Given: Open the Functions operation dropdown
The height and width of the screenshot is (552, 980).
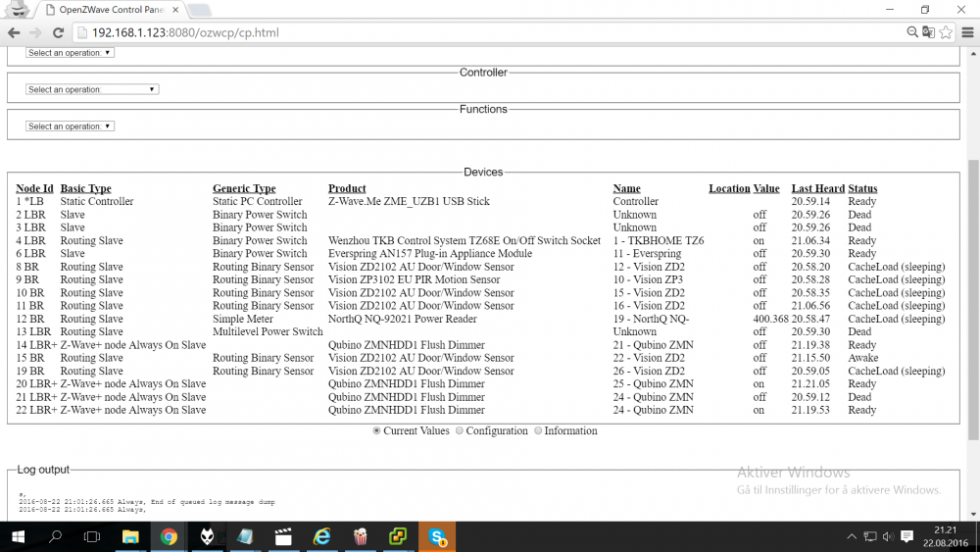Looking at the screenshot, I should click(70, 126).
